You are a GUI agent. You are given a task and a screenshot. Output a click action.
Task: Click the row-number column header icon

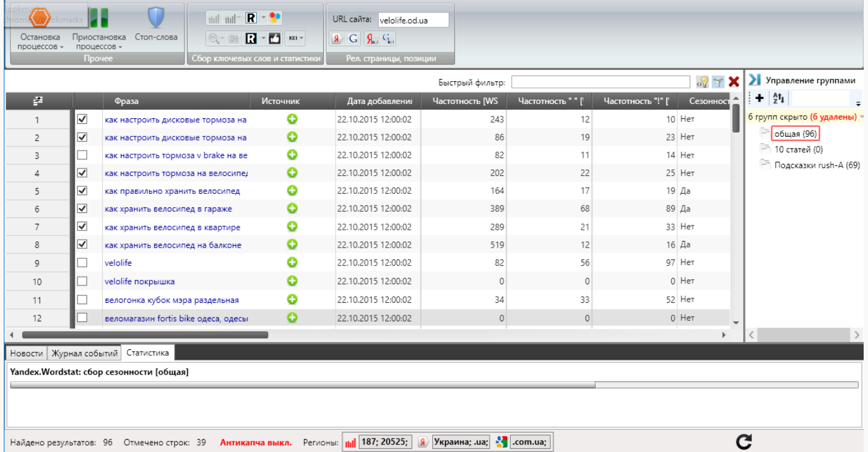click(x=37, y=101)
